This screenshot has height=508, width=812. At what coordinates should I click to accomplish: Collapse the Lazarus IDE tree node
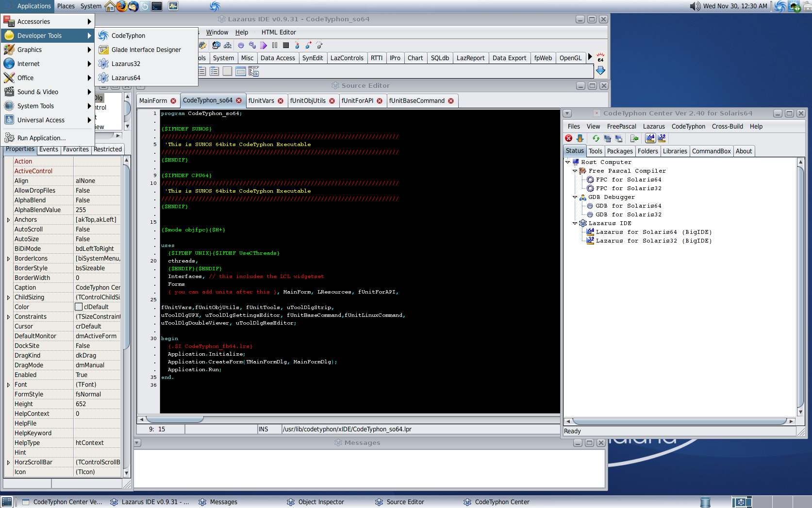pyautogui.click(x=575, y=223)
